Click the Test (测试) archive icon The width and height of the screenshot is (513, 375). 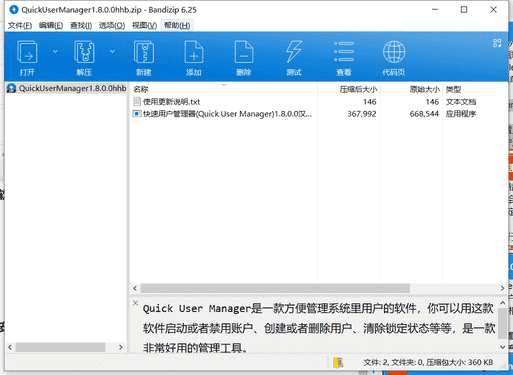(294, 52)
